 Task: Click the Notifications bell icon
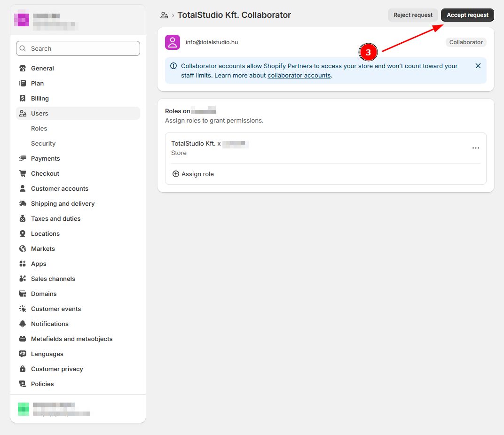[23, 324]
